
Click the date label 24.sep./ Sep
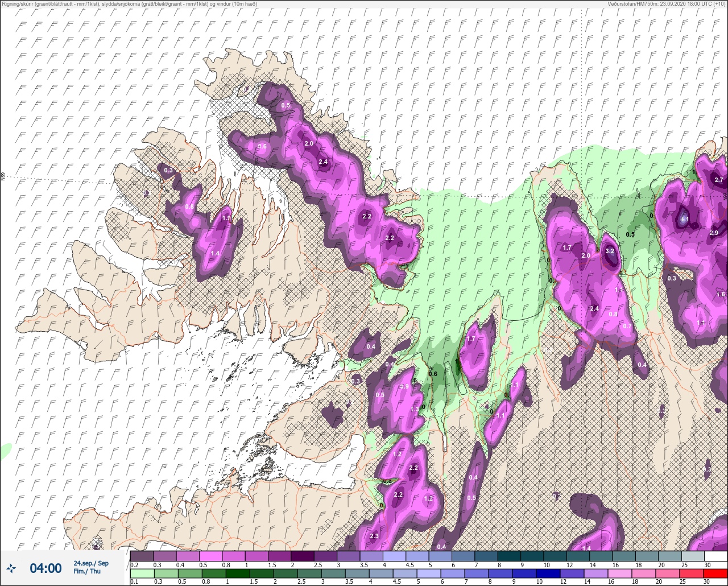91,563
